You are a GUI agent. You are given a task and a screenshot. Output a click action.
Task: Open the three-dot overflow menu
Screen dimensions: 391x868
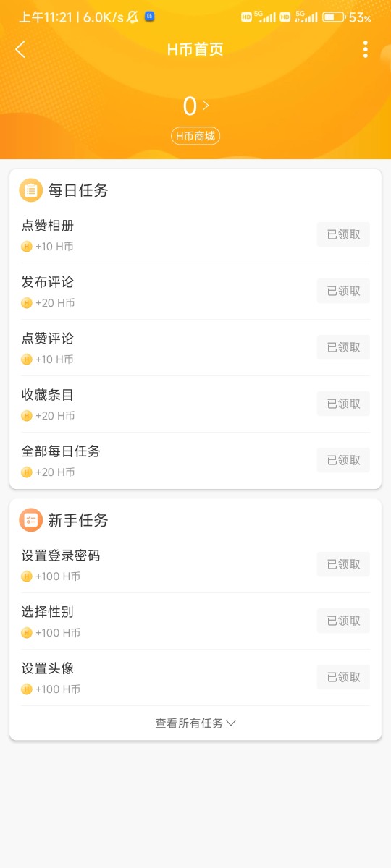pos(365,49)
